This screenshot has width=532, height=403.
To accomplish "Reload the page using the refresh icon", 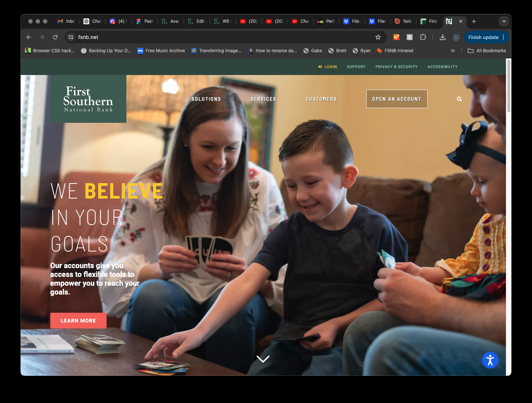I will [x=55, y=37].
